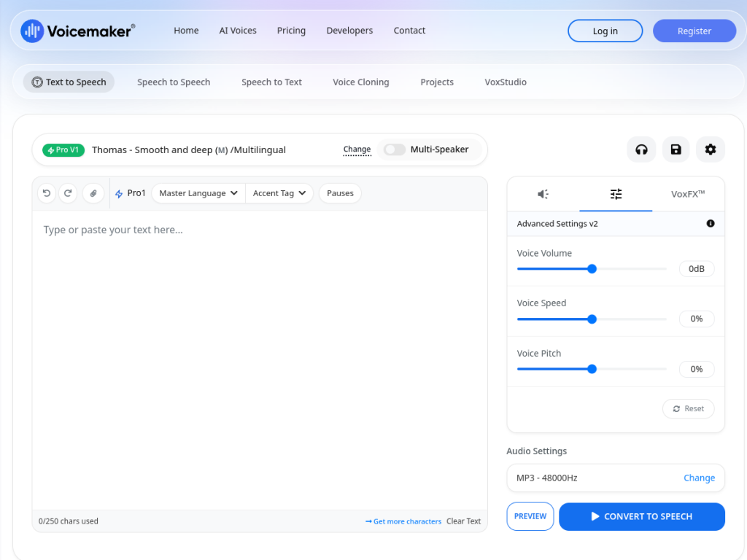
Task: Click Change in Audio Settings
Action: (x=699, y=478)
